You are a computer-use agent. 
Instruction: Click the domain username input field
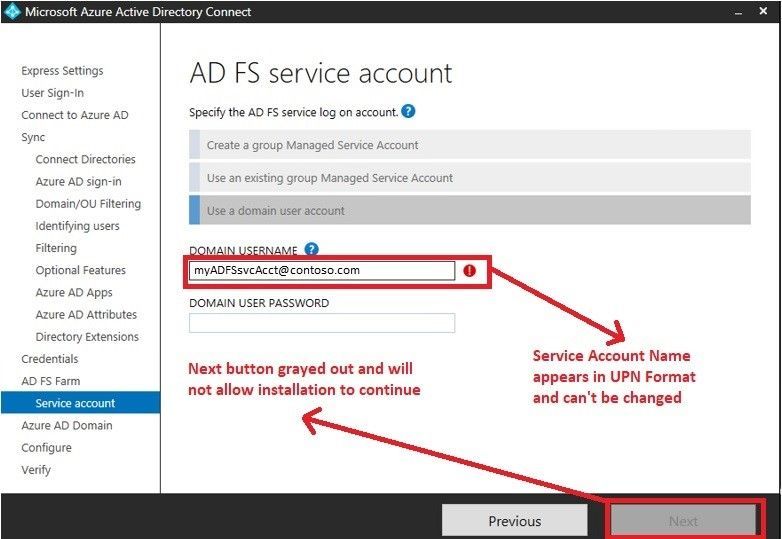[x=322, y=271]
